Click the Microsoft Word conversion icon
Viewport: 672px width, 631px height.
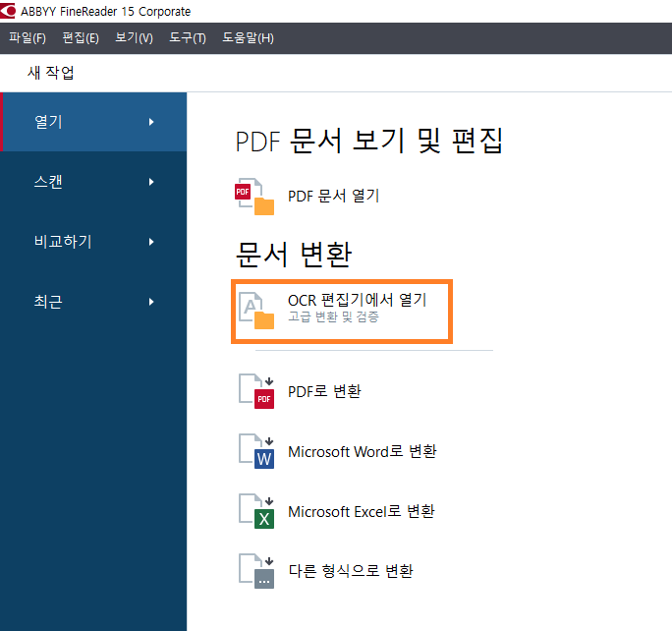pos(256,451)
